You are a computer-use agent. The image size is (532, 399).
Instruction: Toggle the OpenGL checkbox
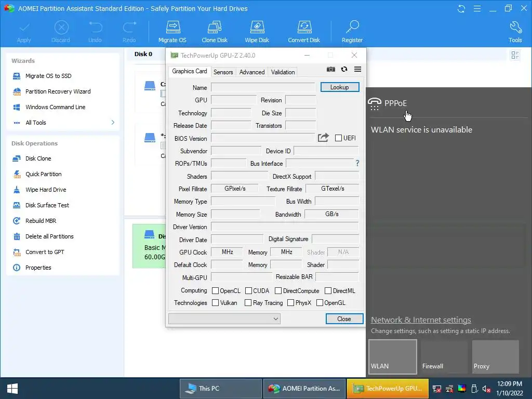(x=320, y=303)
